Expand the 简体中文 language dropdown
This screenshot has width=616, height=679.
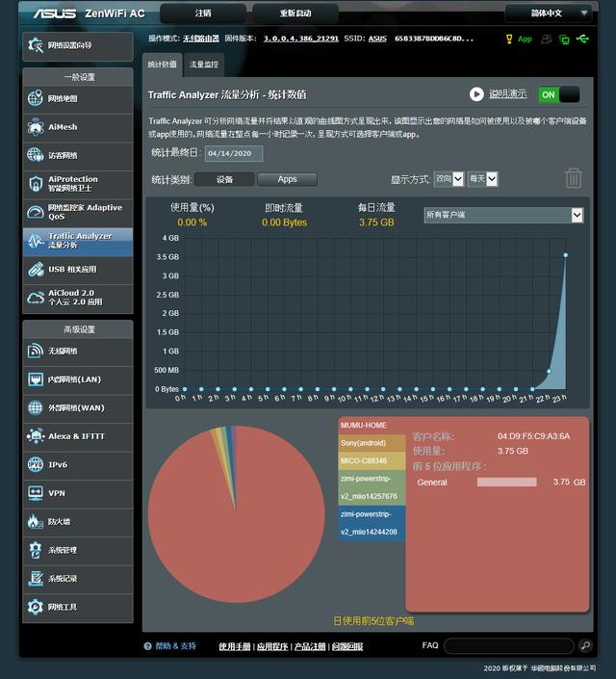[547, 13]
